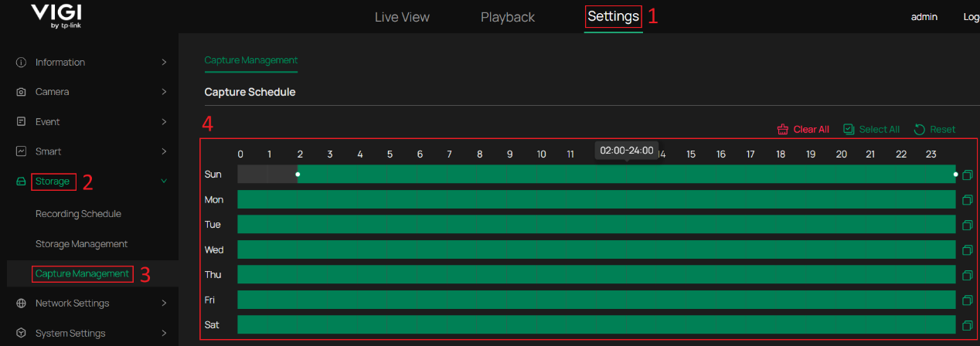Screen dimensions: 980x346
Task: Click the Tuesday green schedule bar
Action: click(595, 225)
